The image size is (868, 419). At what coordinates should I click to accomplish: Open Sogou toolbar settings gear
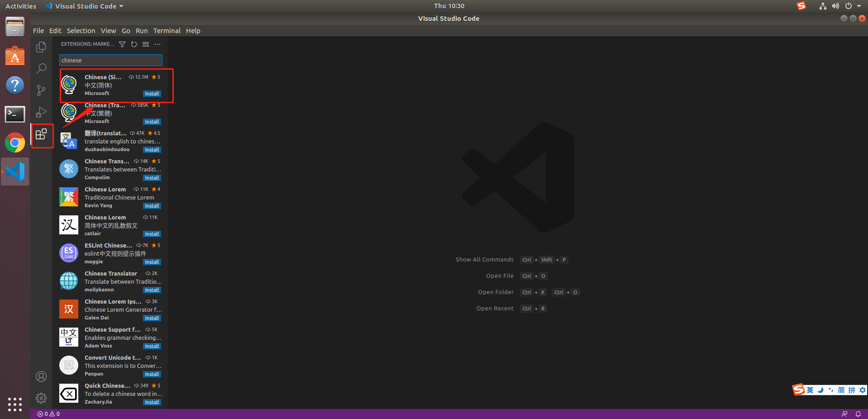pyautogui.click(x=863, y=390)
